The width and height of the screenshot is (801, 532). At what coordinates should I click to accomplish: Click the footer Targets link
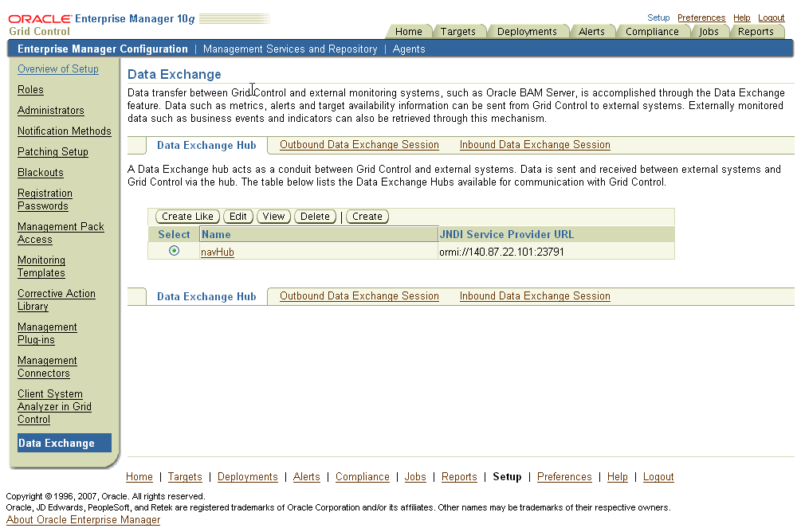click(185, 477)
